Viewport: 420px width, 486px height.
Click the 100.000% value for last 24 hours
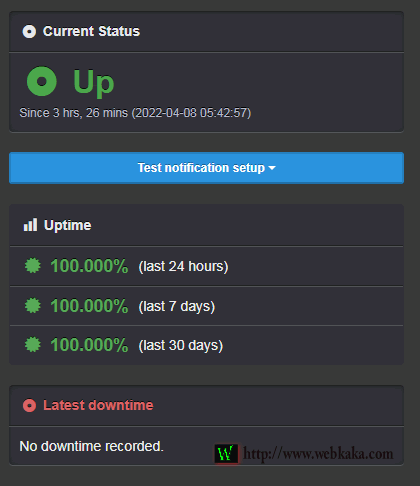coord(89,266)
